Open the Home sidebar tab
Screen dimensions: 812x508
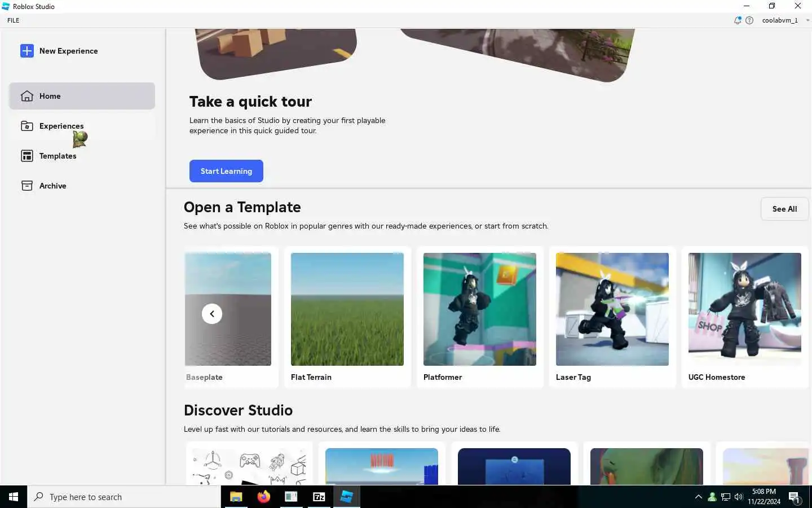pos(82,96)
